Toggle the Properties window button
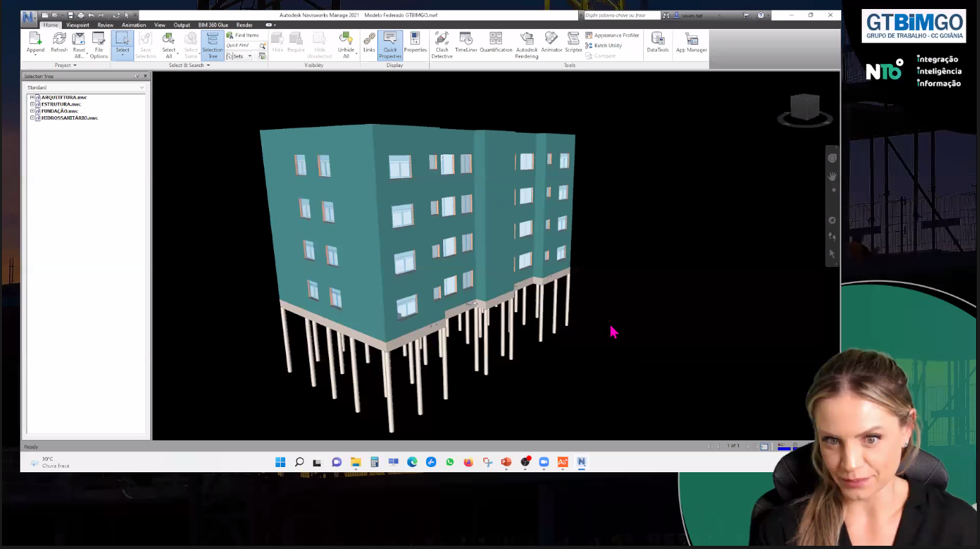This screenshot has height=549, width=980. click(x=415, y=43)
